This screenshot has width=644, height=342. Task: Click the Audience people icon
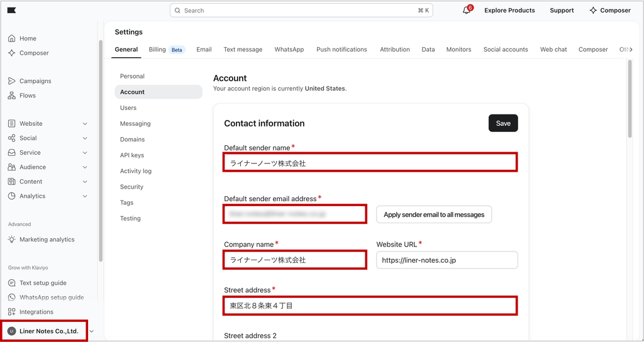[12, 167]
